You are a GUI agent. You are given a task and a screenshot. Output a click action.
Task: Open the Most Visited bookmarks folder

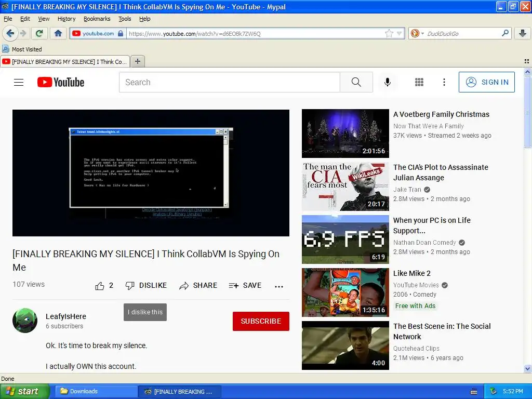pyautogui.click(x=22, y=49)
